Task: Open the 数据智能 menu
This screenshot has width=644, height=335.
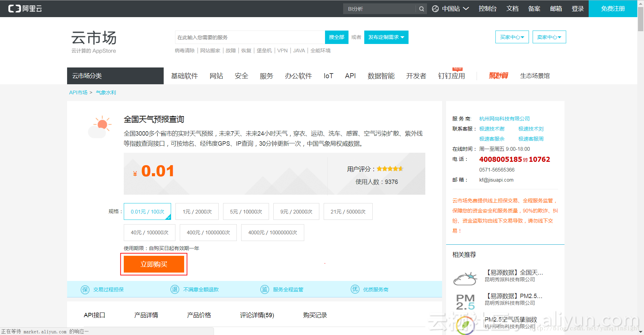Action: pyautogui.click(x=381, y=76)
